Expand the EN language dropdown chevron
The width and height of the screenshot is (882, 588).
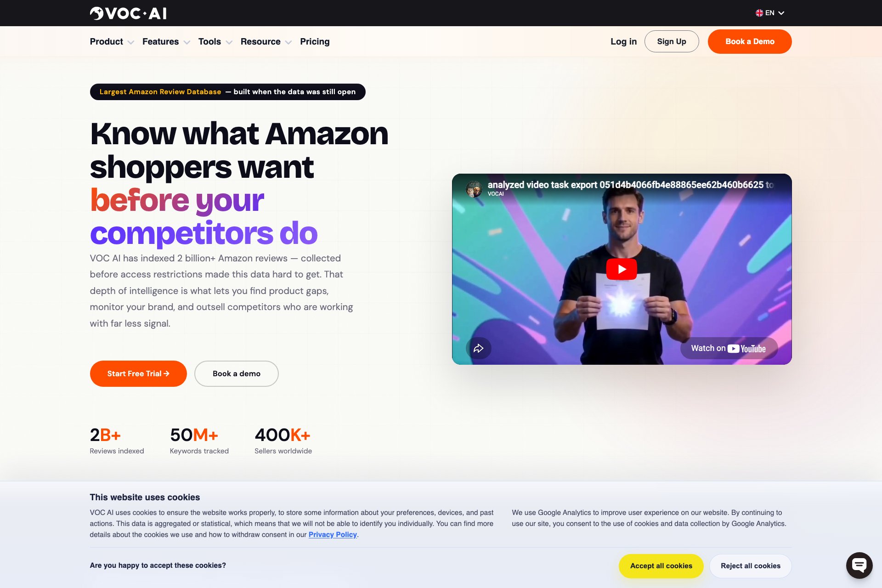click(x=781, y=13)
